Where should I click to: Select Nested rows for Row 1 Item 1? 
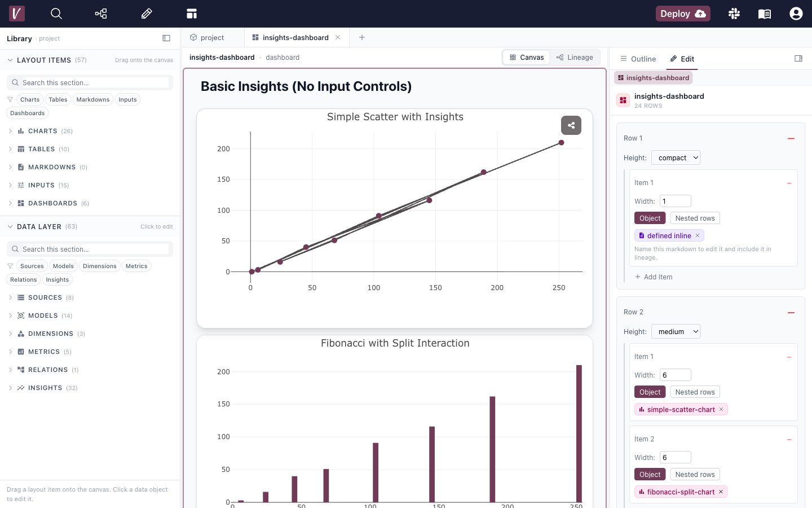coord(695,218)
